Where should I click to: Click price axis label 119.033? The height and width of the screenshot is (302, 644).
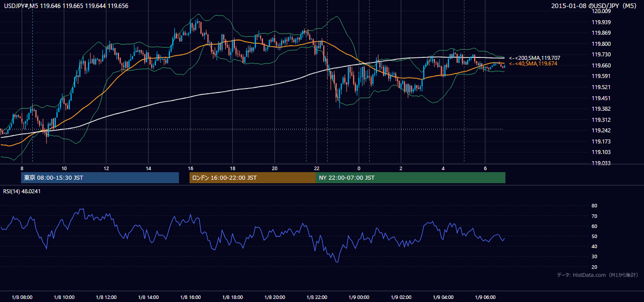(x=601, y=163)
